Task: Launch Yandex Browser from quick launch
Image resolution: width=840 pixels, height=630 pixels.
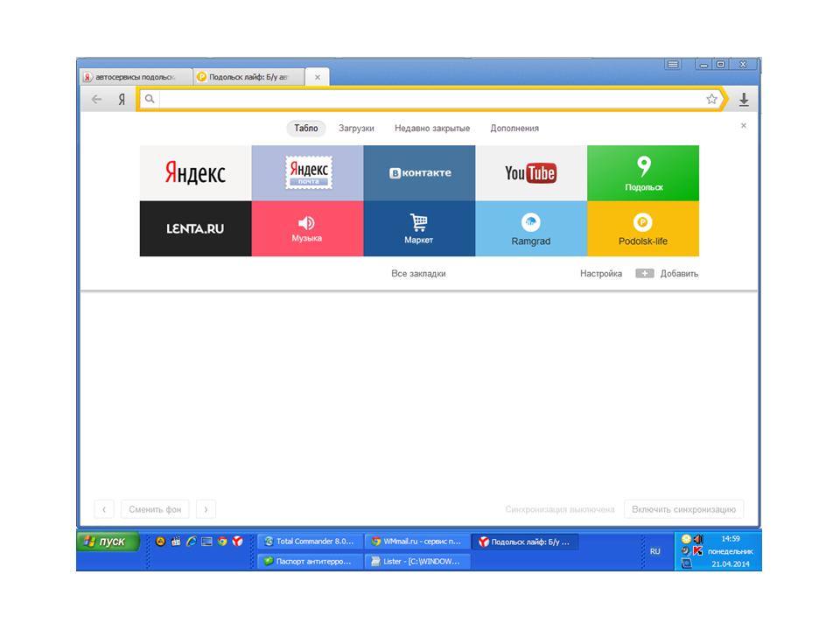Action: click(237, 542)
